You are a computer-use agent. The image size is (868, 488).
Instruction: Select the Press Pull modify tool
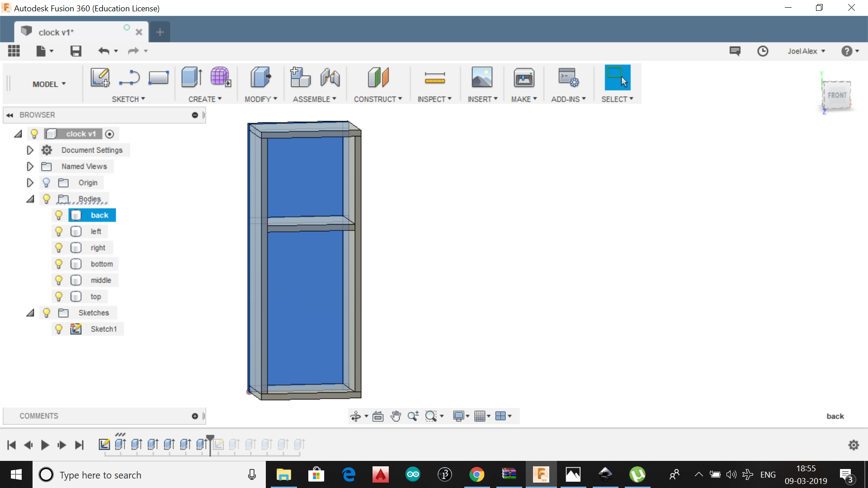point(260,77)
